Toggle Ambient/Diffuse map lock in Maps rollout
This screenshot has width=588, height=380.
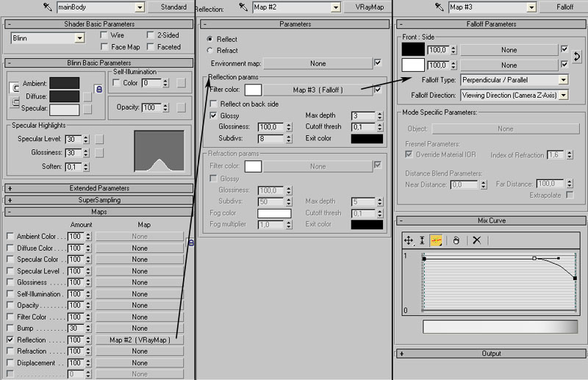point(191,243)
